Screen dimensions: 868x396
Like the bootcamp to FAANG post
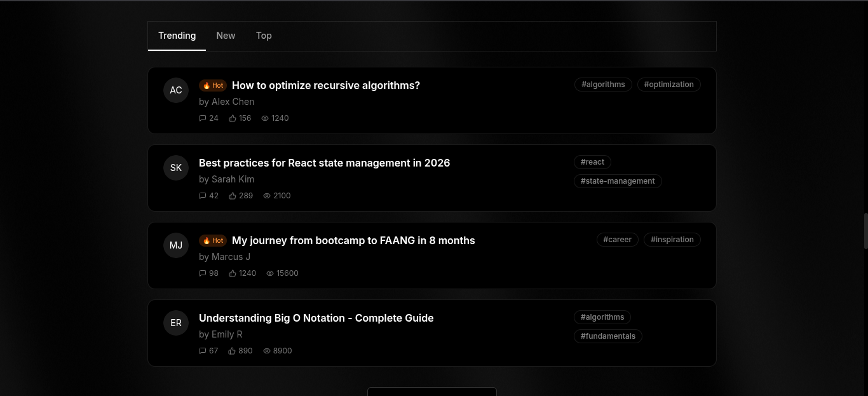click(x=233, y=273)
